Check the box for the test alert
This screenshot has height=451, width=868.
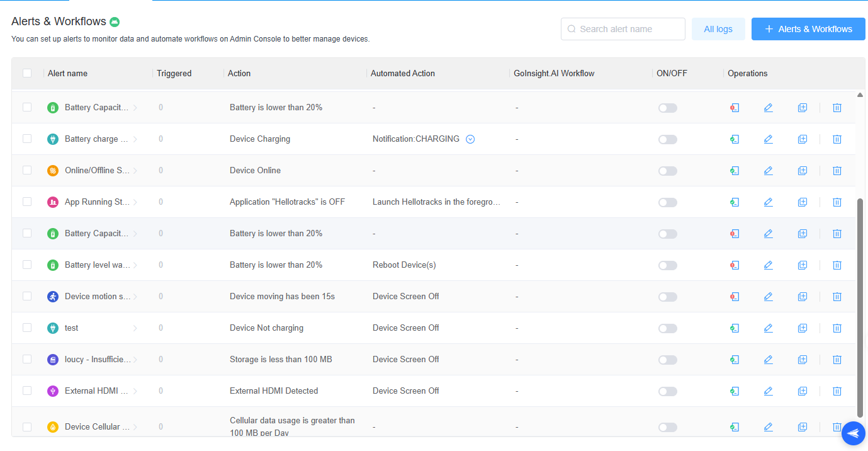point(27,328)
